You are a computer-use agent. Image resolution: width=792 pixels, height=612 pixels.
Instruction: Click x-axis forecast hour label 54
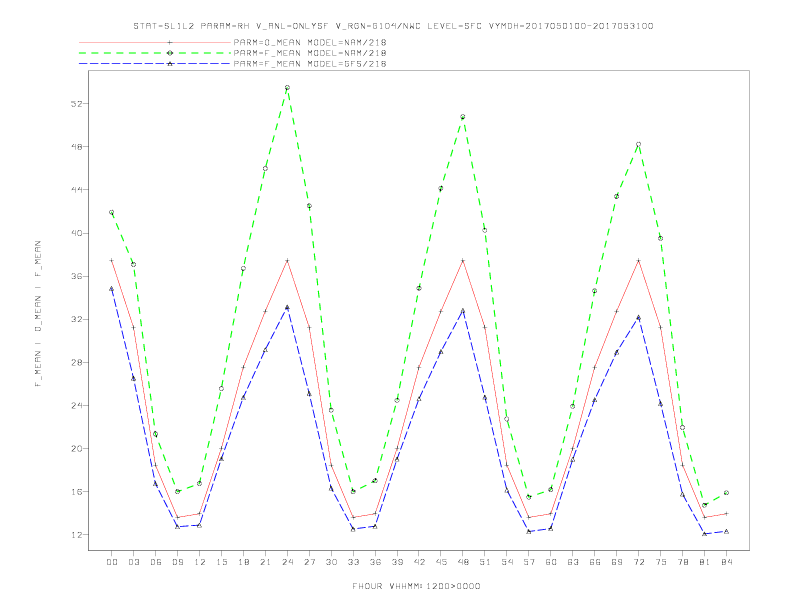coord(507,562)
